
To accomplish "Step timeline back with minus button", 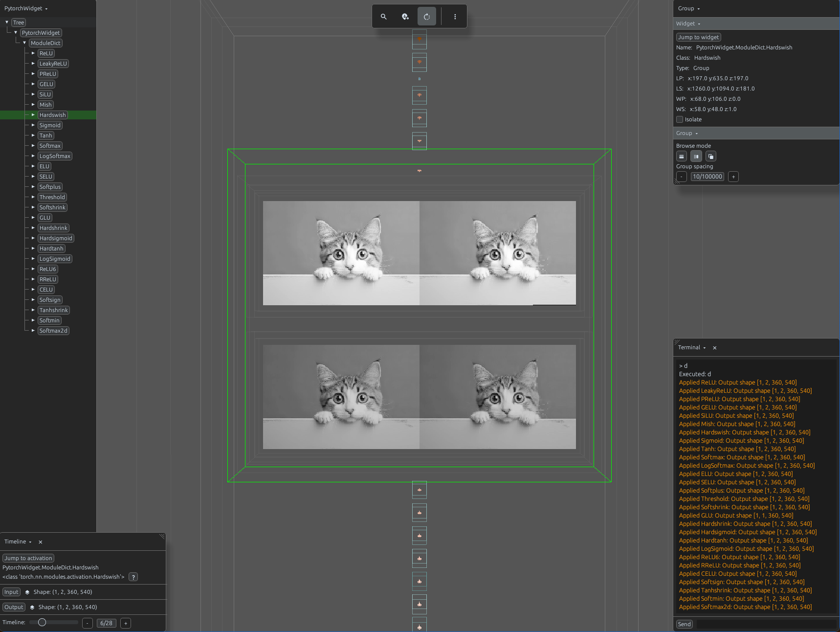I will coord(88,623).
